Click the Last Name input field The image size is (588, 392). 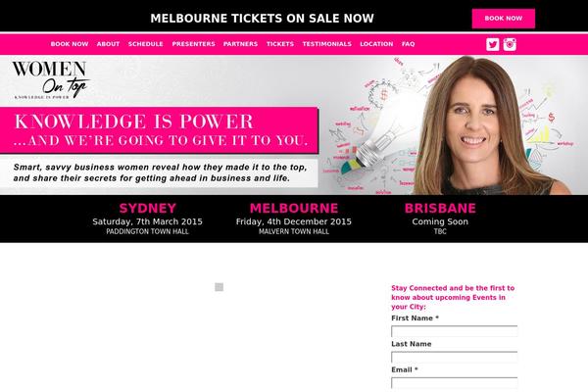tap(454, 357)
